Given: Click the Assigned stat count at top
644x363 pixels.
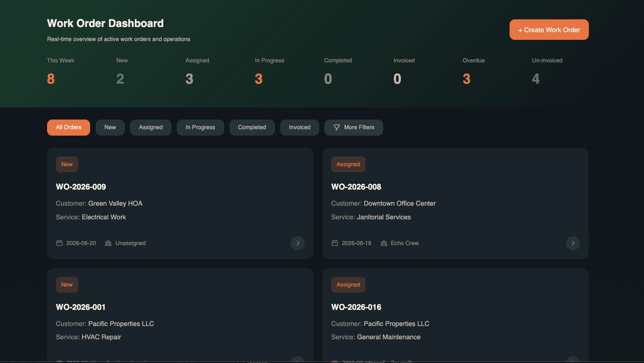Looking at the screenshot, I should [x=190, y=79].
